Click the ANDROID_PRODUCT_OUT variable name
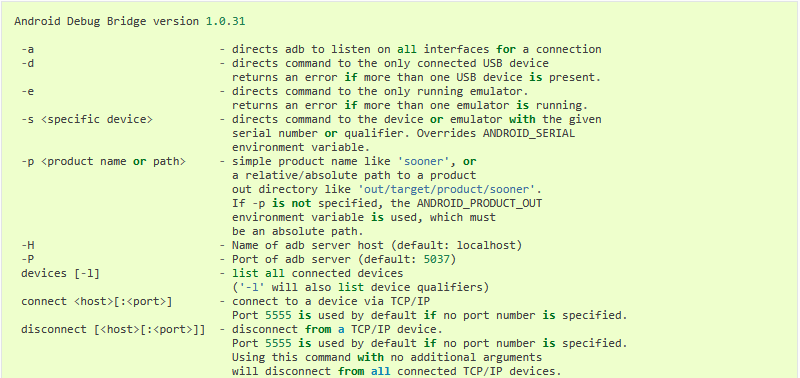Image resolution: width=800 pixels, height=378 pixels. point(480,203)
